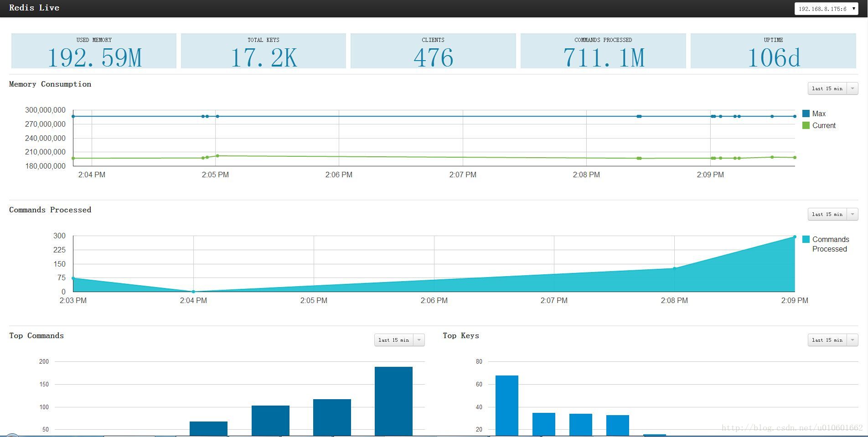Click the tallest bar in Top Keys
Viewport: 868px width, 437px height.
pyautogui.click(x=507, y=405)
